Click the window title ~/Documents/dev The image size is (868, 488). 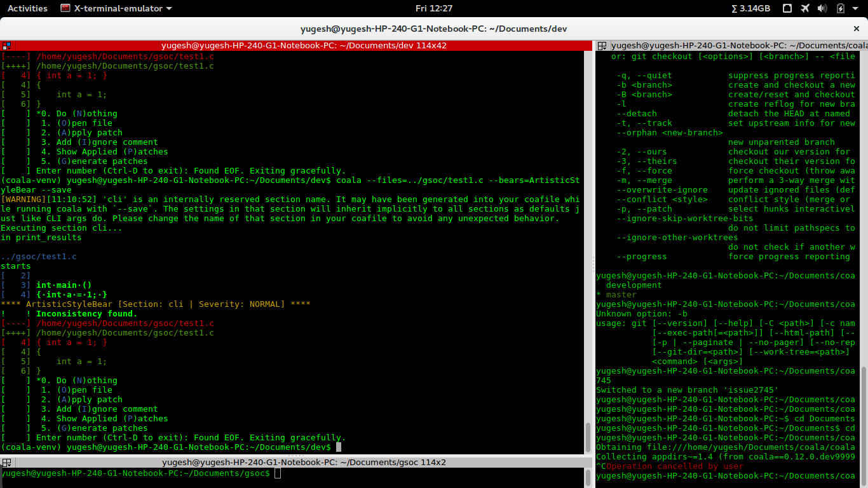(x=434, y=29)
